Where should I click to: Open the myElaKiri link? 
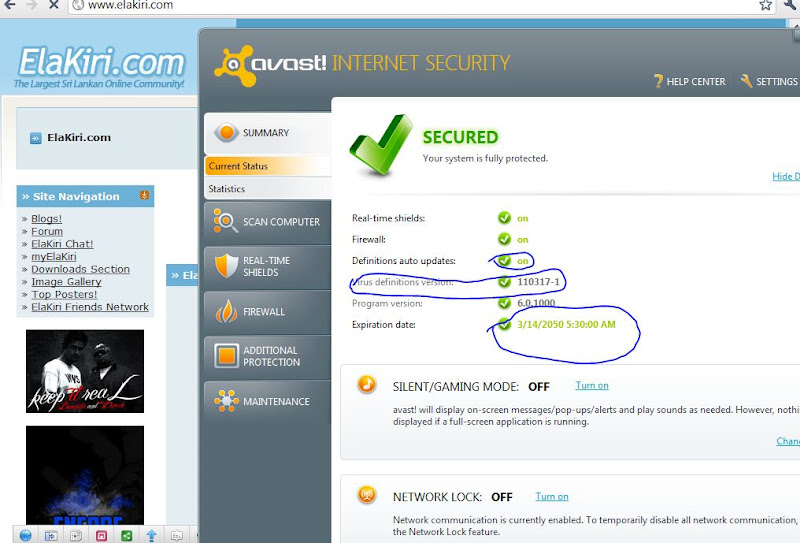pos(54,256)
